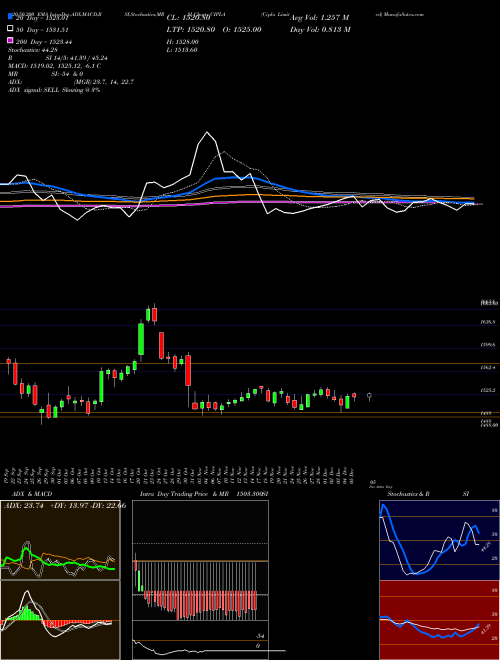The image size is (500, 660).
Task: Click the blue 20 Day legend swatch
Action: point(10,17)
